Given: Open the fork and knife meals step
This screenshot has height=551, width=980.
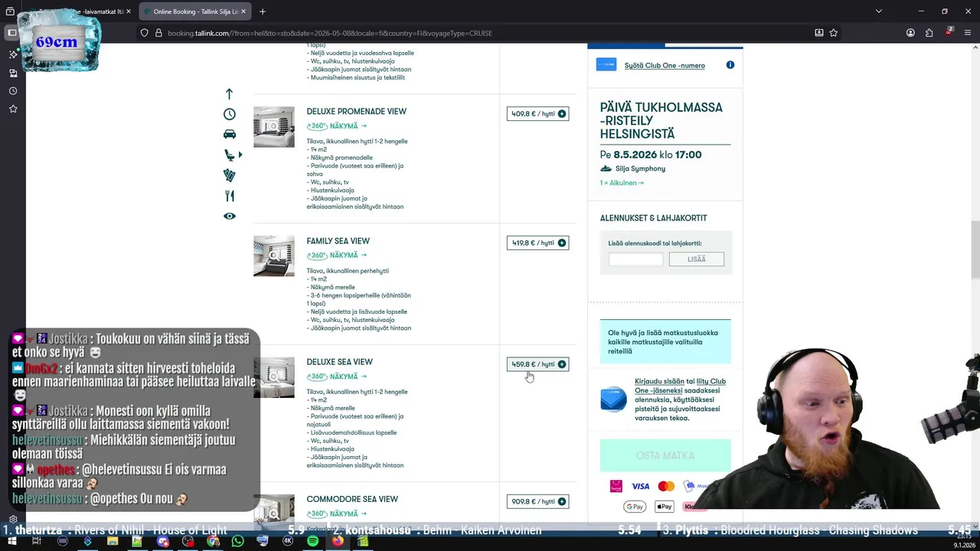Looking at the screenshot, I should (x=229, y=196).
